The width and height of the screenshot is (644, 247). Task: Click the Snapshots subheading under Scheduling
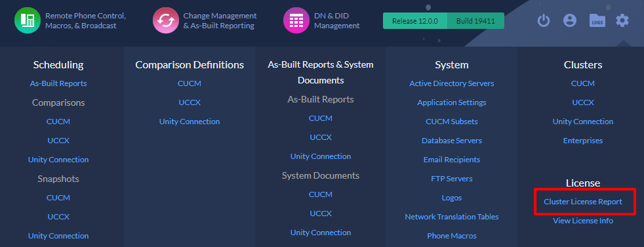pos(58,179)
